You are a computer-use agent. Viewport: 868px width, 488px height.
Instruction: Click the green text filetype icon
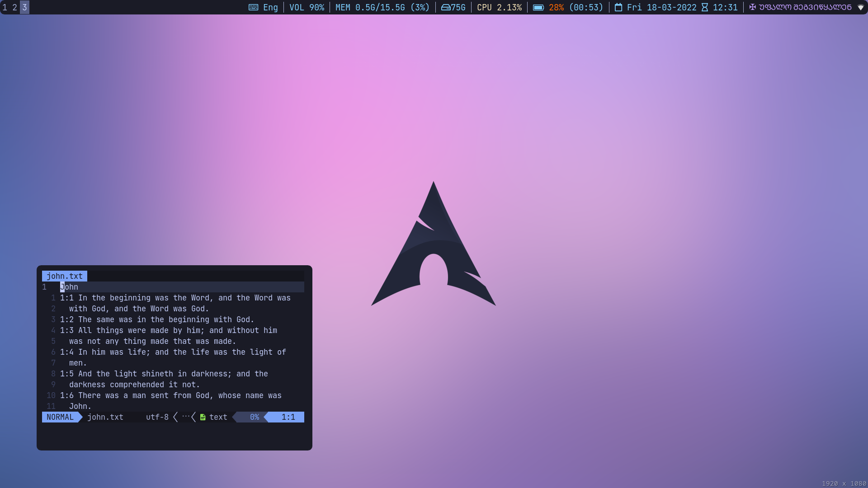203,418
